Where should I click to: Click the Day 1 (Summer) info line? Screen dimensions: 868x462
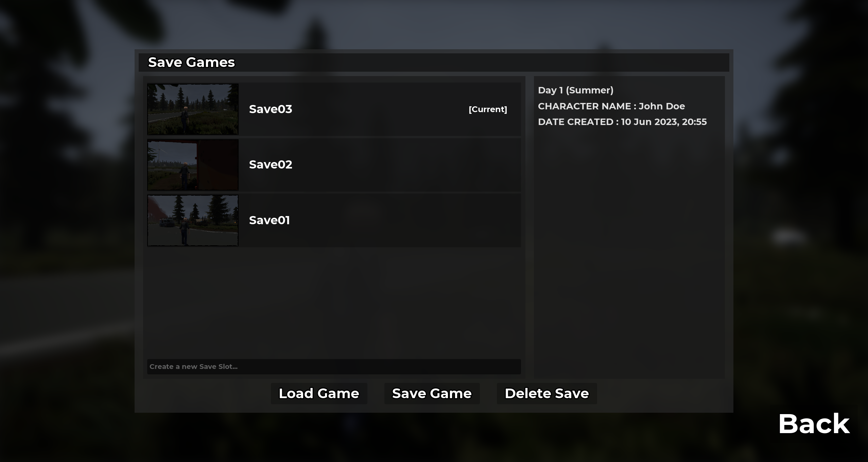coord(576,90)
